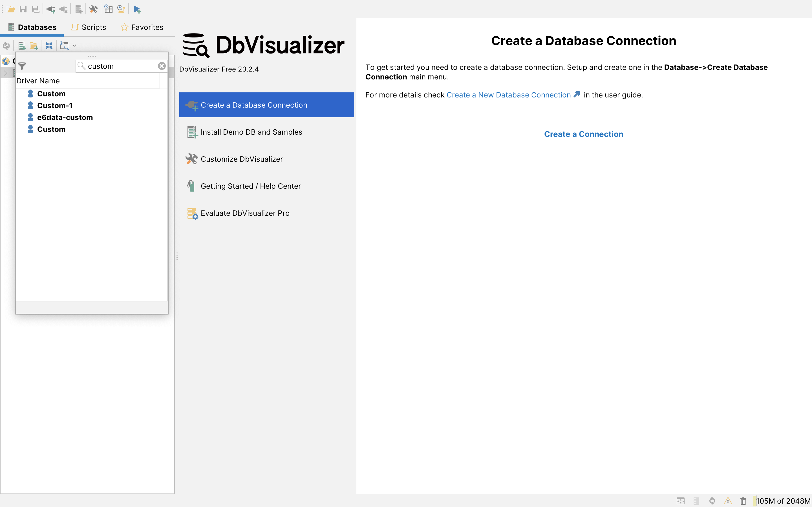Switch to the Scripts tab
The width and height of the screenshot is (812, 507).
(x=89, y=27)
